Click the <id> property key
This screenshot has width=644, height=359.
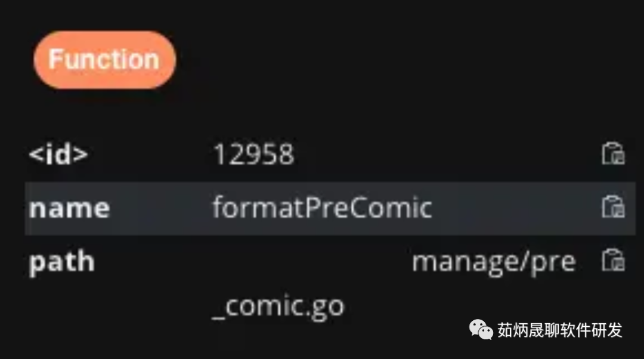[x=58, y=154]
